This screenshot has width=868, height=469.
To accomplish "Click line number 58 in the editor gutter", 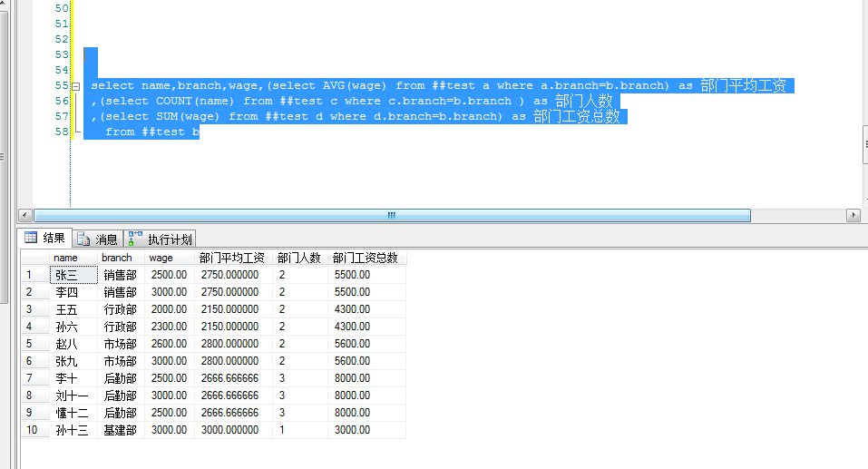I will pos(62,132).
